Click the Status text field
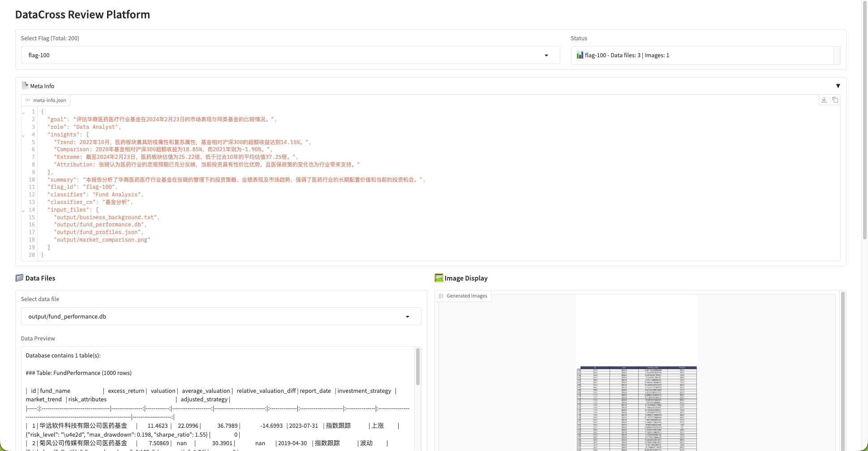The width and height of the screenshot is (868, 451). 702,55
